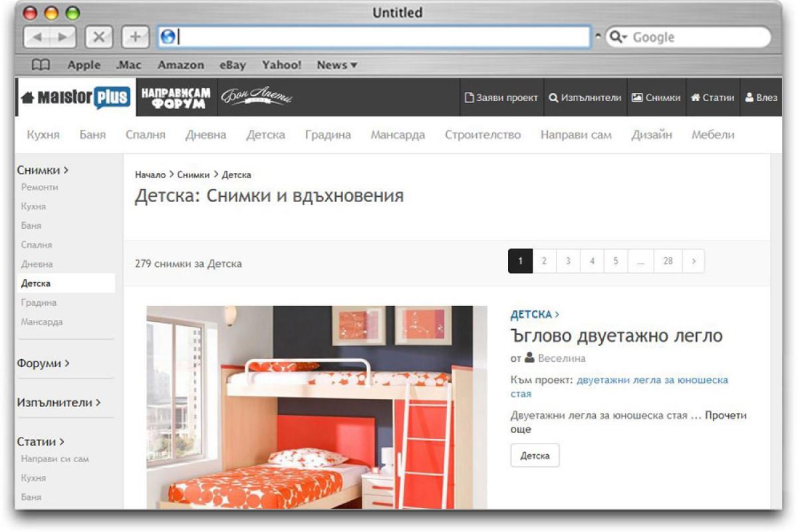Go to page 2 of the photo results
Image resolution: width=798 pixels, height=532 pixels.
(x=544, y=261)
